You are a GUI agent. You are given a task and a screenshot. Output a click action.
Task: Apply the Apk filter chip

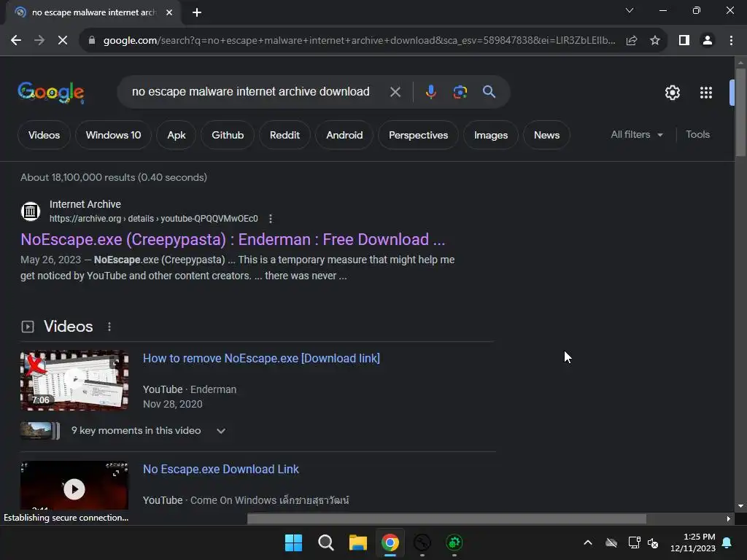tap(177, 135)
